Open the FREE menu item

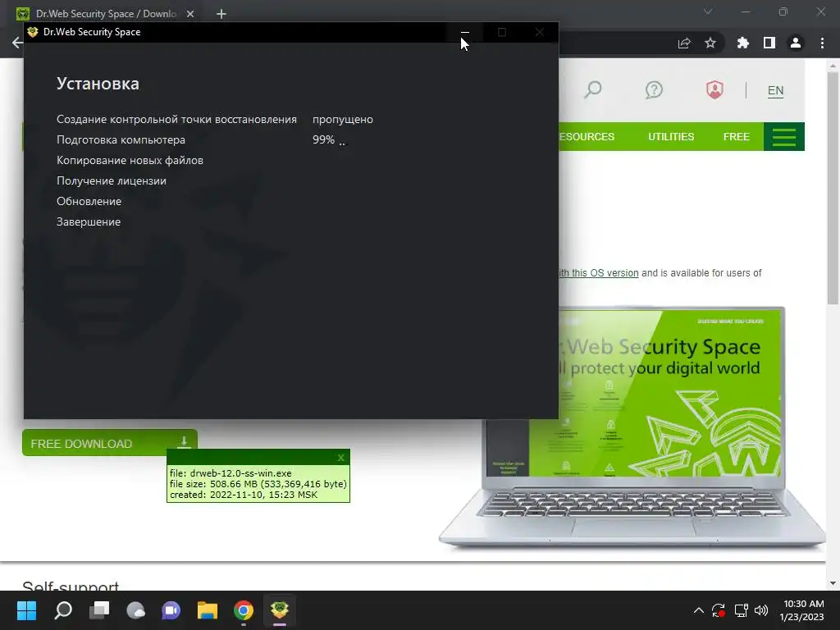coord(736,137)
